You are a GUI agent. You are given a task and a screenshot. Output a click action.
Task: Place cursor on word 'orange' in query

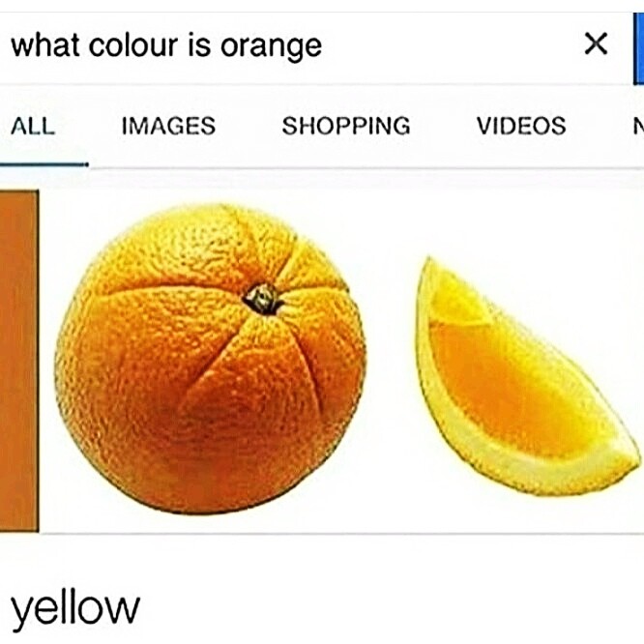click(x=271, y=46)
